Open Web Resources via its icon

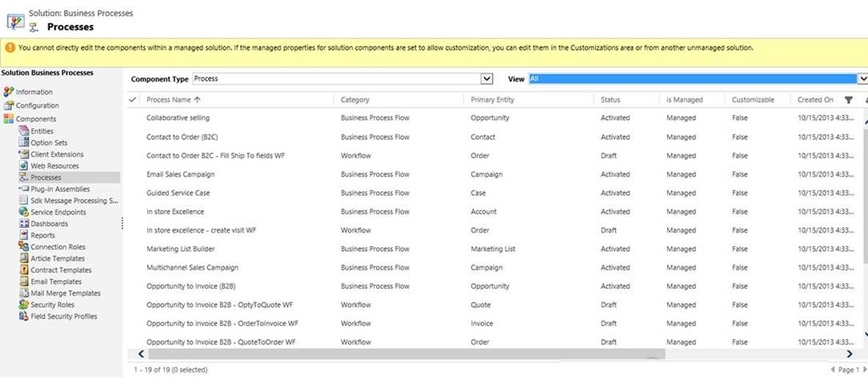coord(24,165)
